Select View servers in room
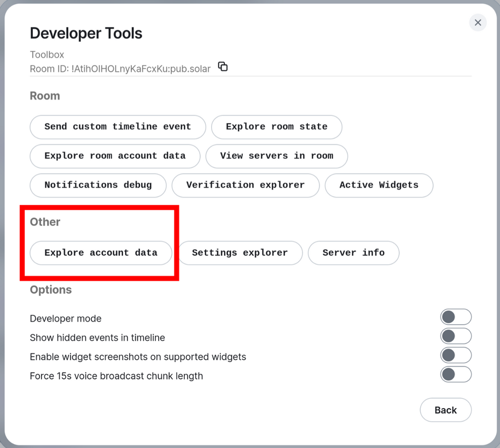Screen dimensions: 500x448 pos(276,156)
